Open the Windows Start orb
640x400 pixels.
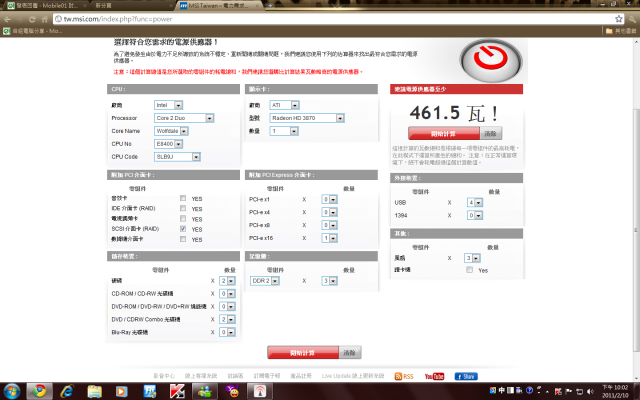tap(11, 391)
